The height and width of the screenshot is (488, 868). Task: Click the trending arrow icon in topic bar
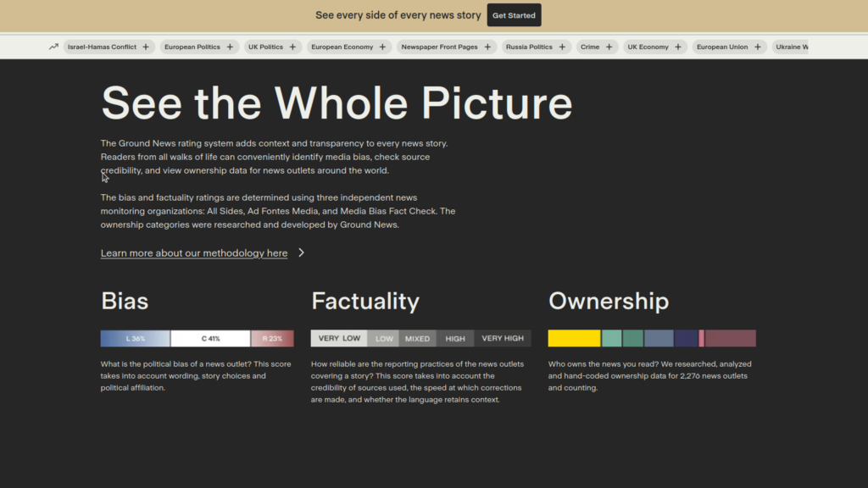tap(54, 47)
